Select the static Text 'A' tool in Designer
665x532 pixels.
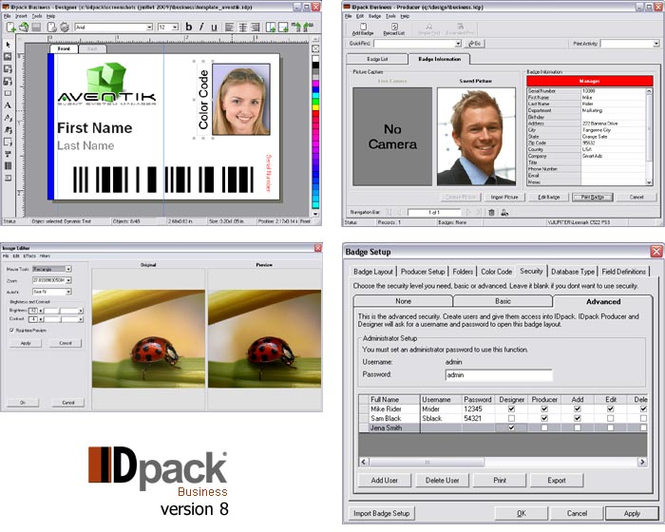tap(8, 105)
